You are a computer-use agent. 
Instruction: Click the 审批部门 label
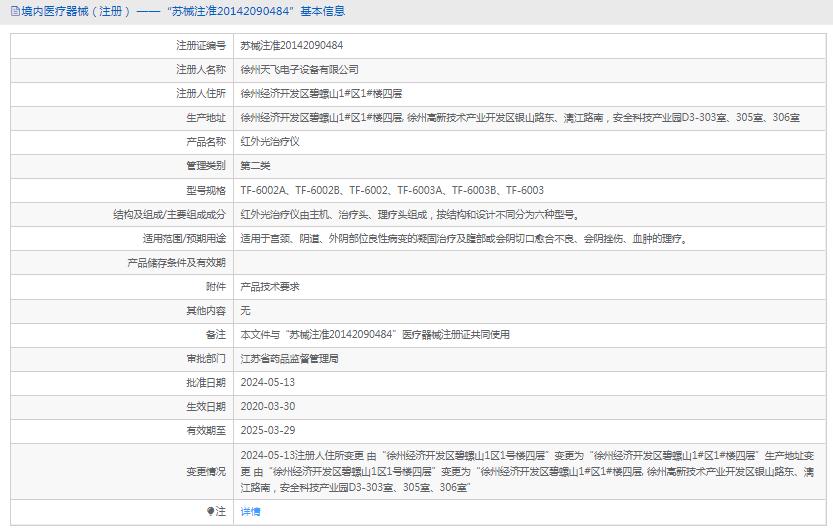[206, 359]
